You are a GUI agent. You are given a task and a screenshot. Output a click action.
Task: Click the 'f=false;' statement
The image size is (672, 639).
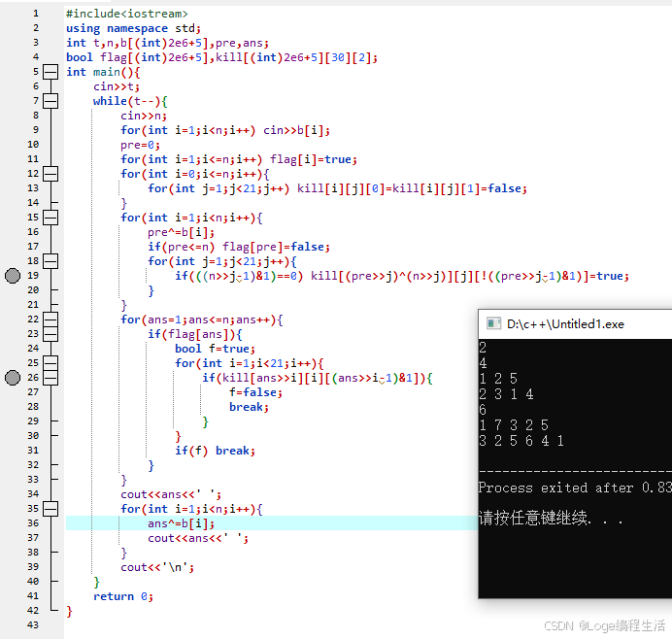click(x=255, y=392)
